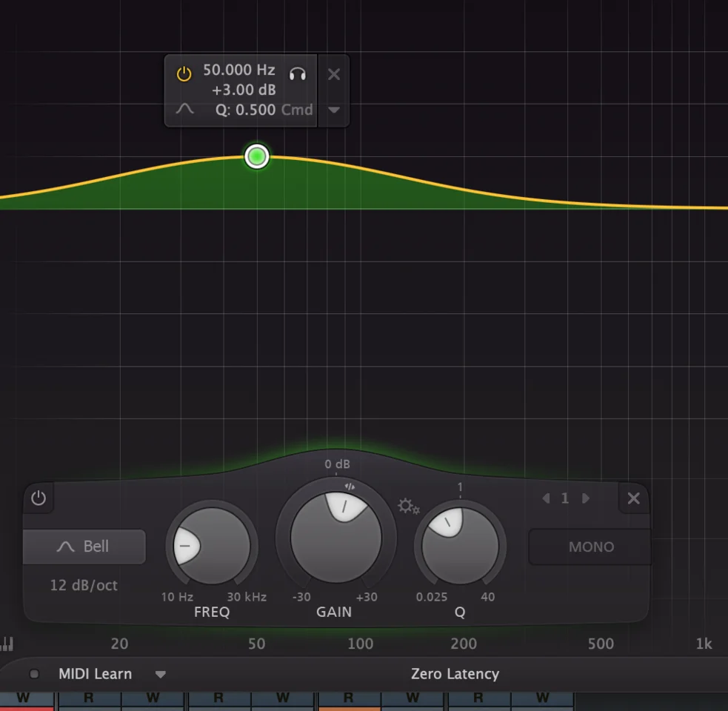Delete band with panel X button
728x711 pixels.
(634, 498)
